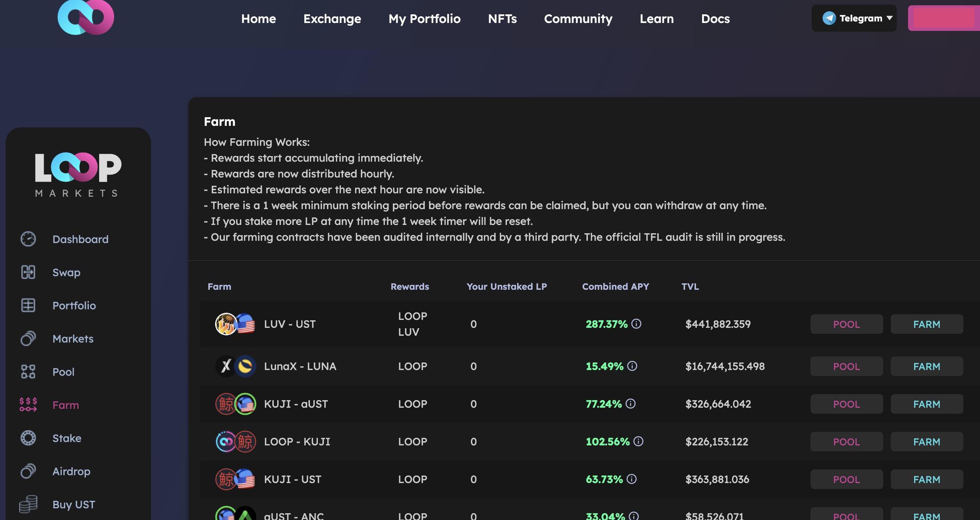
Task: Click FARM button for LunaX - LUNA
Action: 927,367
